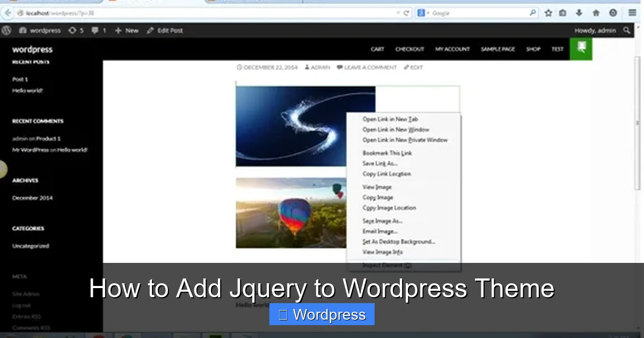This screenshot has width=644, height=338.
Task: Open Hello world! under Recent Posts
Action: [27, 91]
